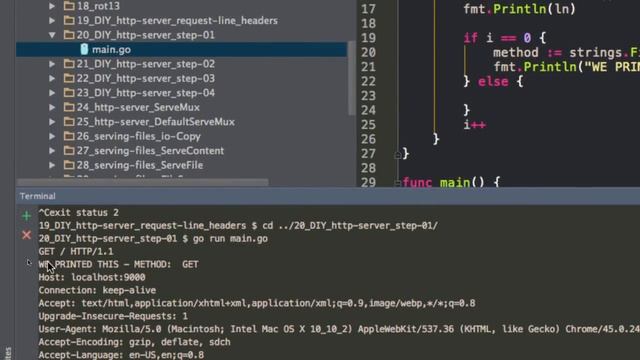This screenshot has height=360, width=640.
Task: Select the 19_DIY_http-server_request-line_headers folder icon
Action: pos(69,20)
